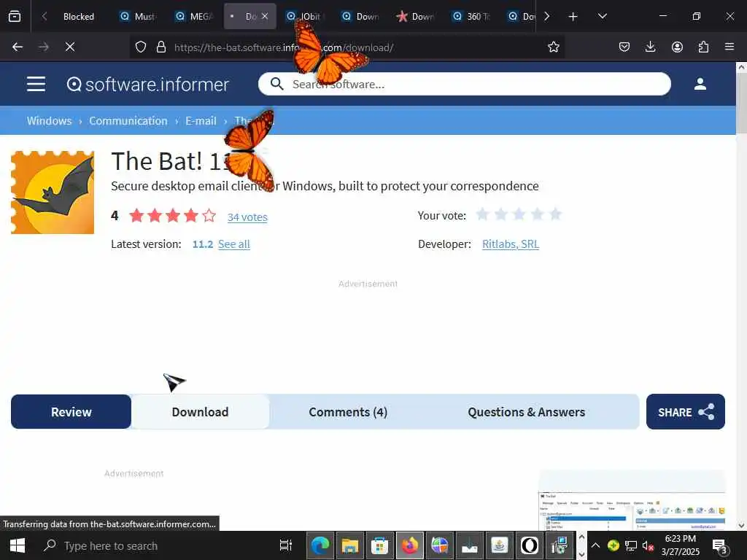Open the See all versions link

click(x=234, y=244)
